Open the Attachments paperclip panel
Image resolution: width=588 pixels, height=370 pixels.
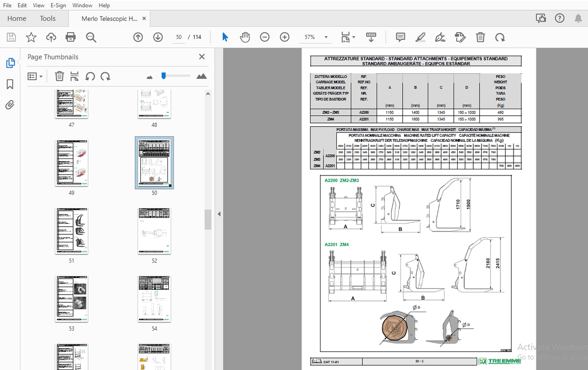[x=10, y=105]
